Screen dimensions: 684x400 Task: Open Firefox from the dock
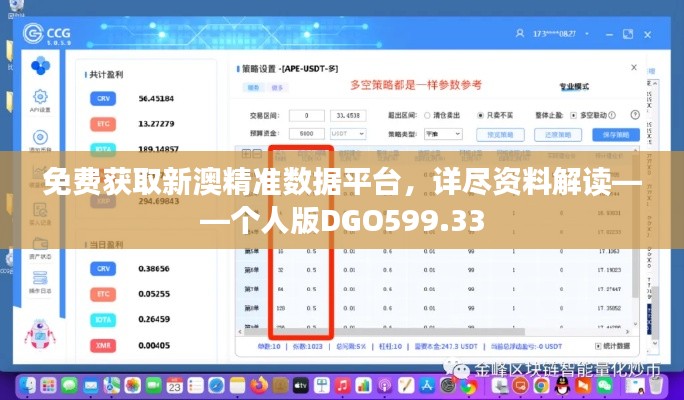coord(259,384)
